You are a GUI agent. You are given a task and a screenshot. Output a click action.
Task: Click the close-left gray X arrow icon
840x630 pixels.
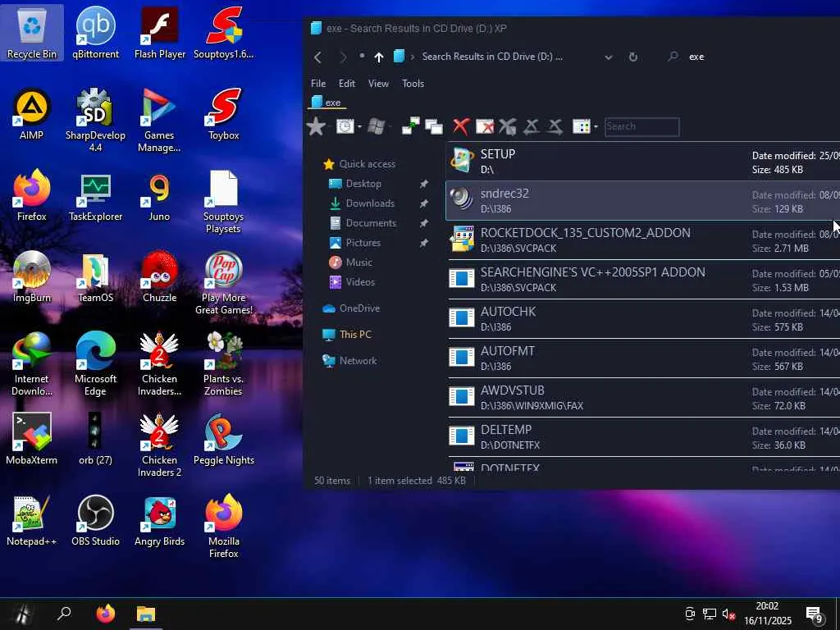point(531,126)
